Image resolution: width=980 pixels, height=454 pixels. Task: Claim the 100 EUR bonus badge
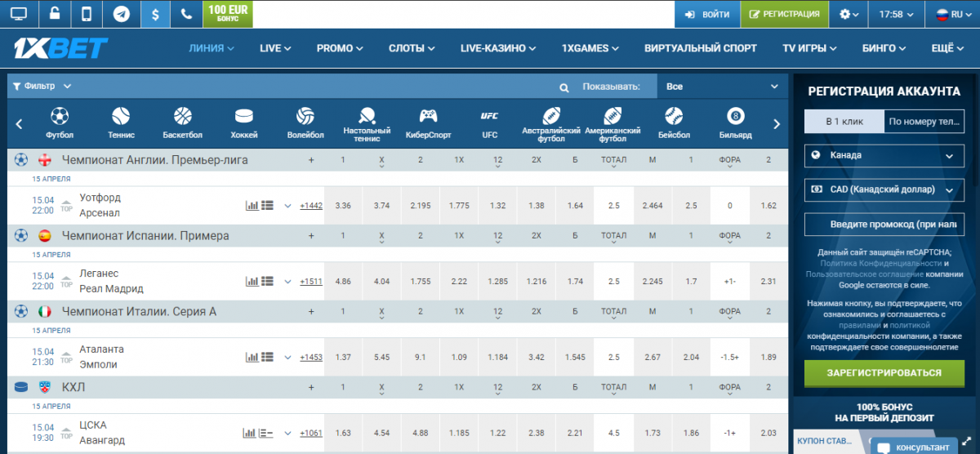[x=229, y=14]
